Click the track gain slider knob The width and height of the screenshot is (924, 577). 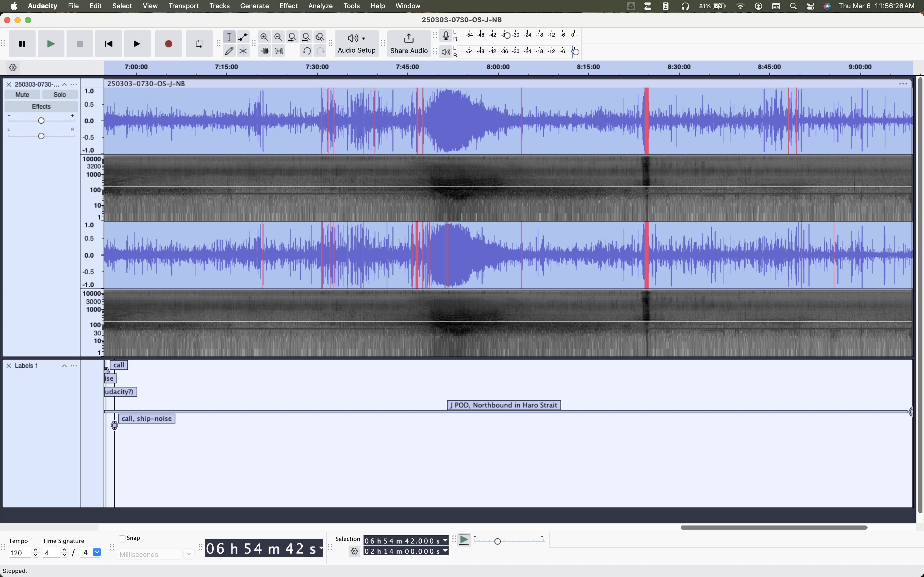tap(41, 121)
